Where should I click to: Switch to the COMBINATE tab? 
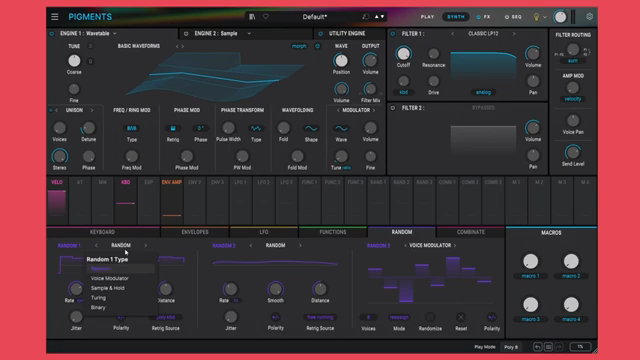click(471, 232)
